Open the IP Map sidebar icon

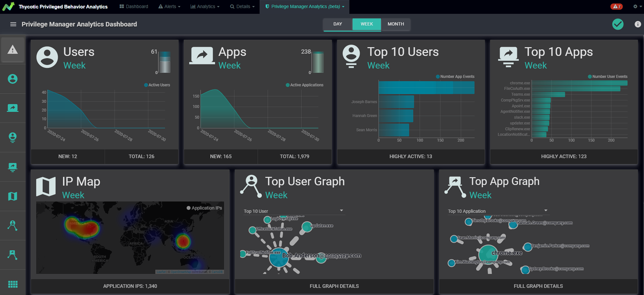coord(12,196)
